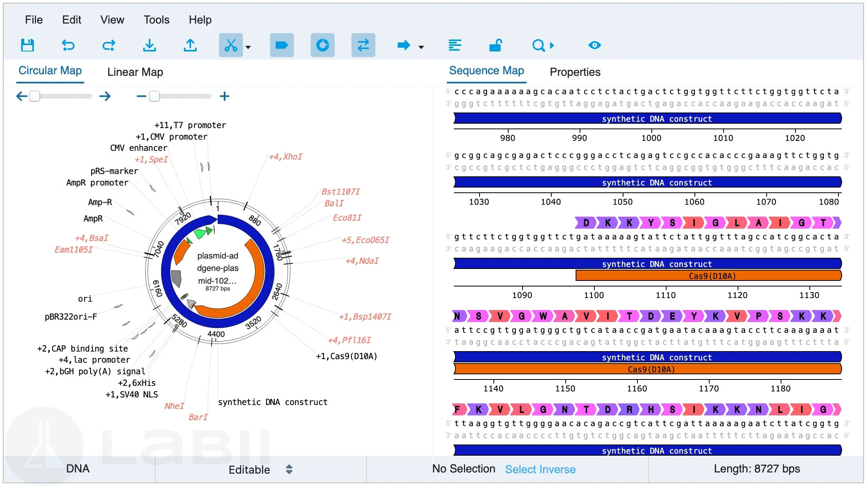Viewport: 868px width, 490px height.
Task: Click the Cas9(D10A) label on circular map
Action: [x=346, y=356]
